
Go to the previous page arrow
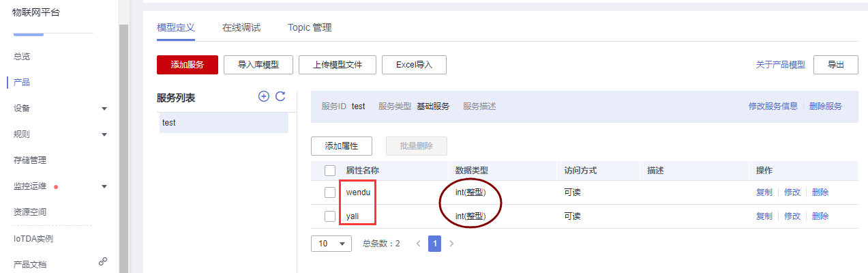[x=418, y=244]
